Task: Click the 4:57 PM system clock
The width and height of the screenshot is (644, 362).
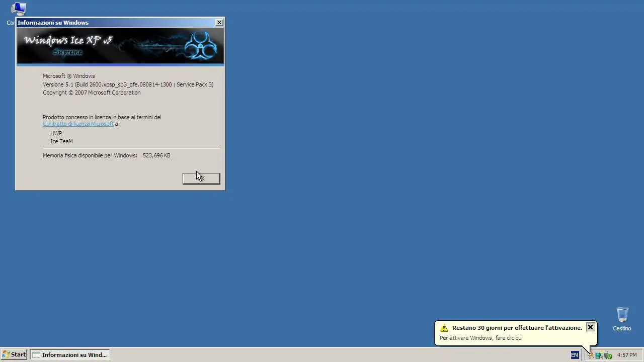Action: (x=627, y=355)
